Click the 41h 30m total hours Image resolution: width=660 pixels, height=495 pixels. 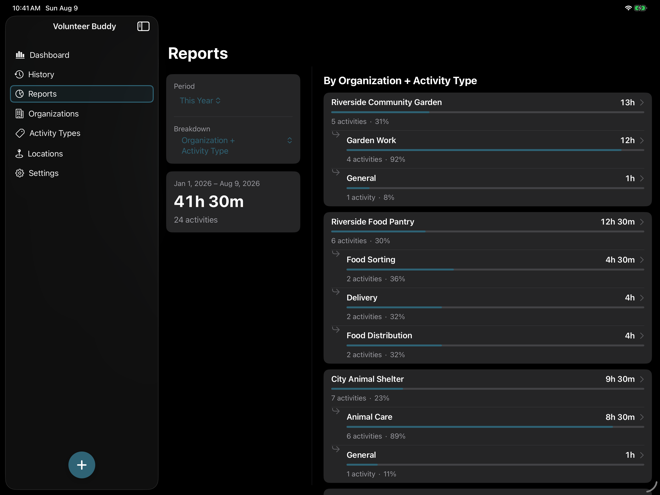coord(209,202)
